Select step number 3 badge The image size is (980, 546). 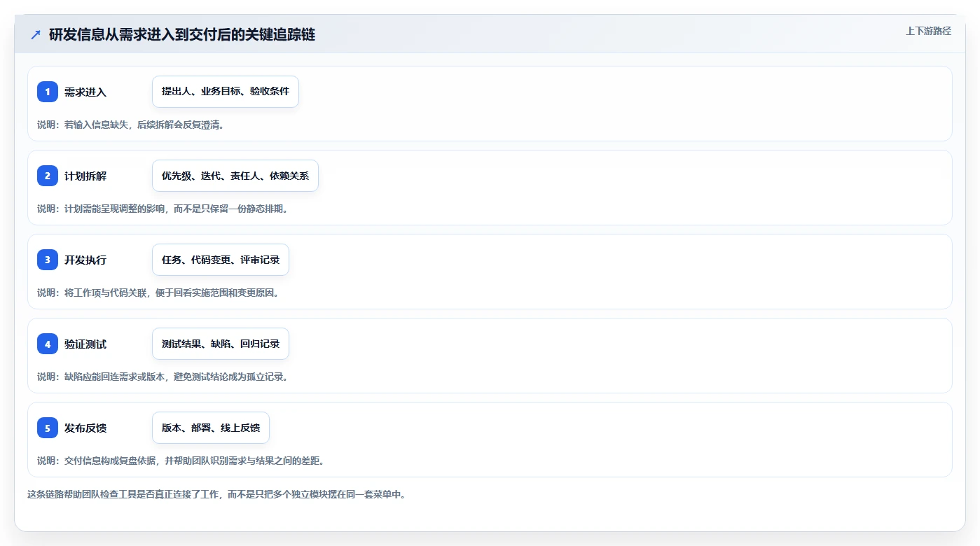pyautogui.click(x=48, y=260)
